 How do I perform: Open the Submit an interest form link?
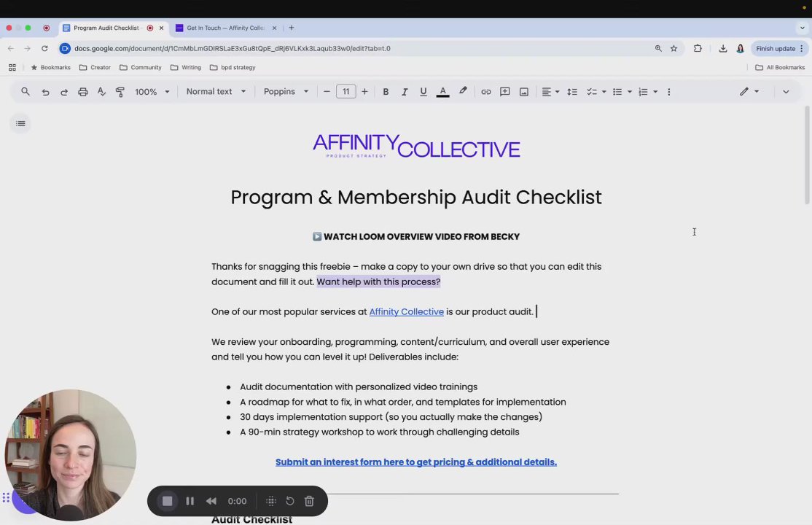415,462
